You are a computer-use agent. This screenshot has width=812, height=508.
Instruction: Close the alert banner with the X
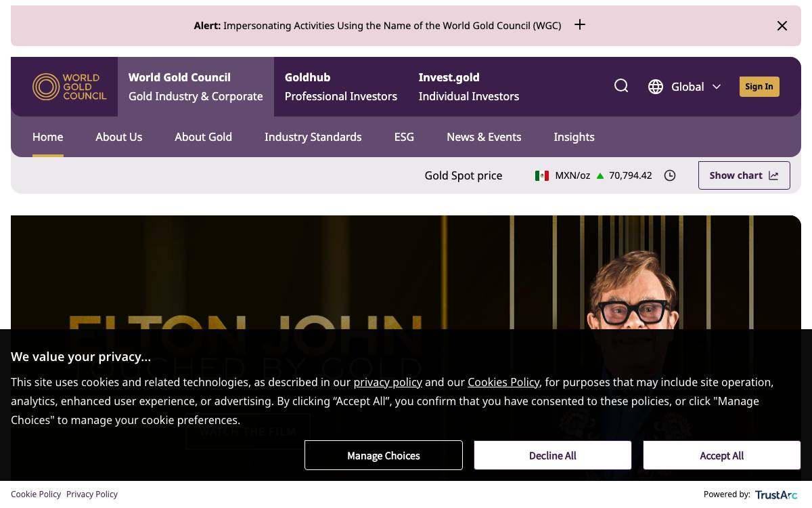(782, 26)
